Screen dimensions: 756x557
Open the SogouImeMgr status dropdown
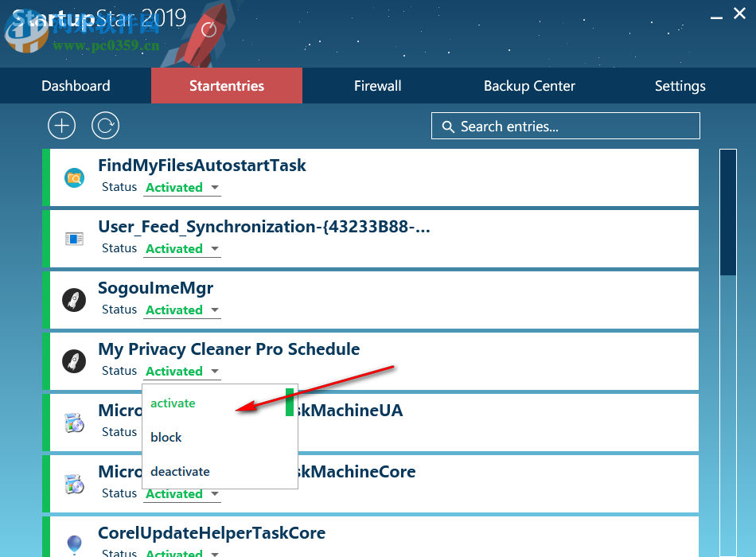182,310
